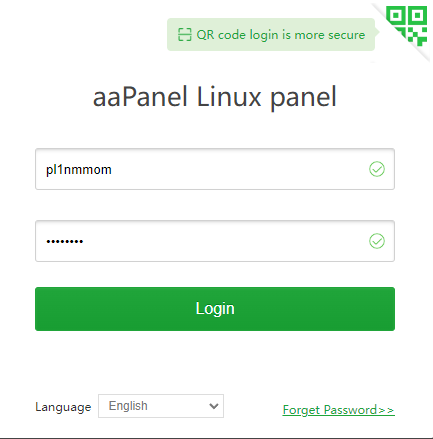
Task: Focus the username field containing pl1nmmom
Action: click(215, 169)
